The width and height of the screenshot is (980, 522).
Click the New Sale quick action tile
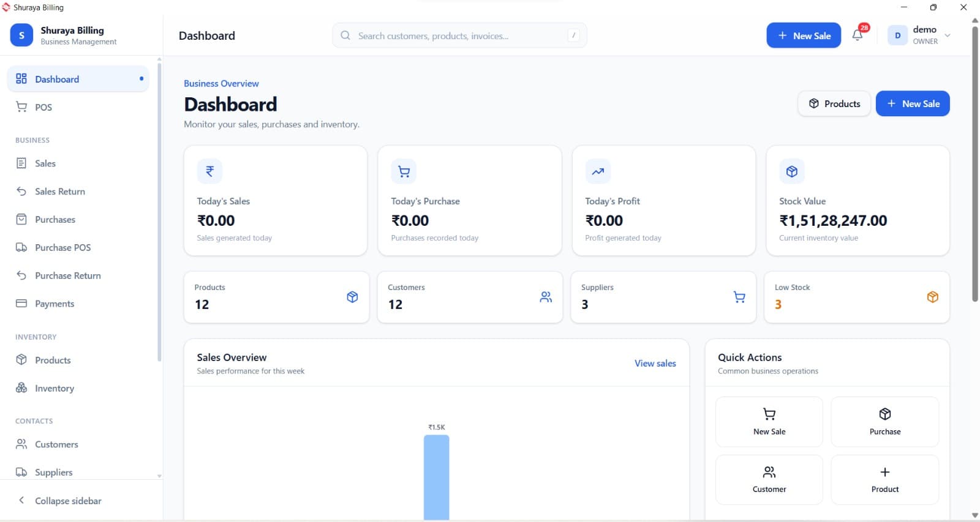tap(769, 422)
